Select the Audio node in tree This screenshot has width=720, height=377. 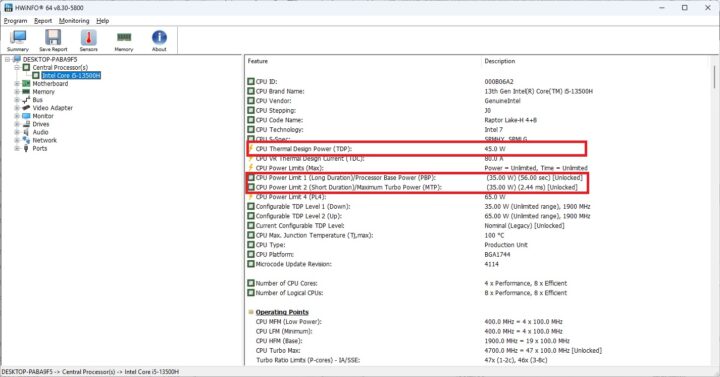[40, 132]
